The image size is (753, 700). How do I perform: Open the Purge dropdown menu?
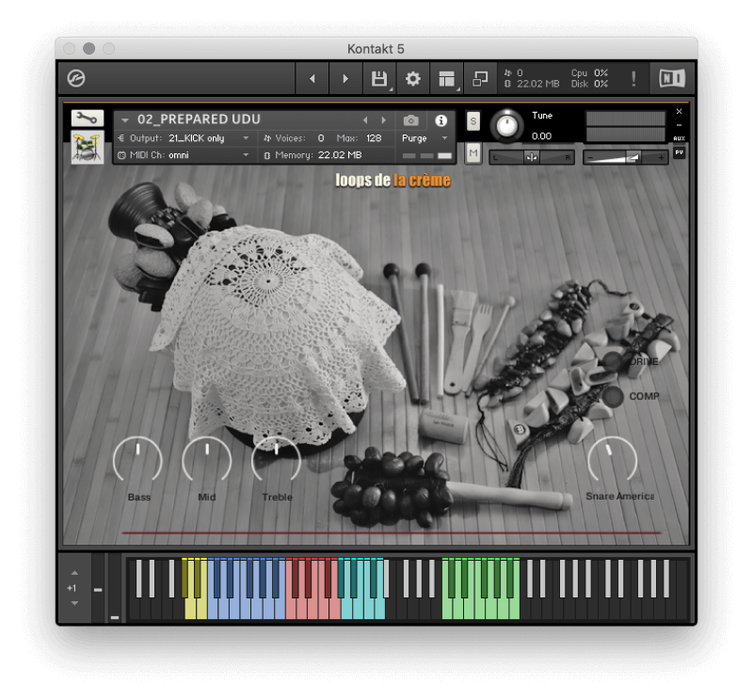tap(424, 138)
